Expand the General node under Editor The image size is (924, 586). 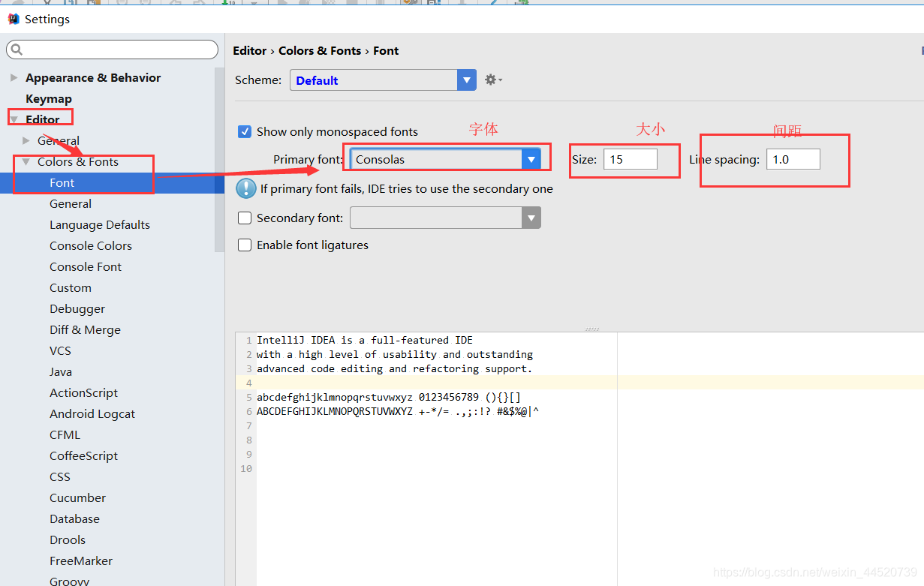click(26, 140)
